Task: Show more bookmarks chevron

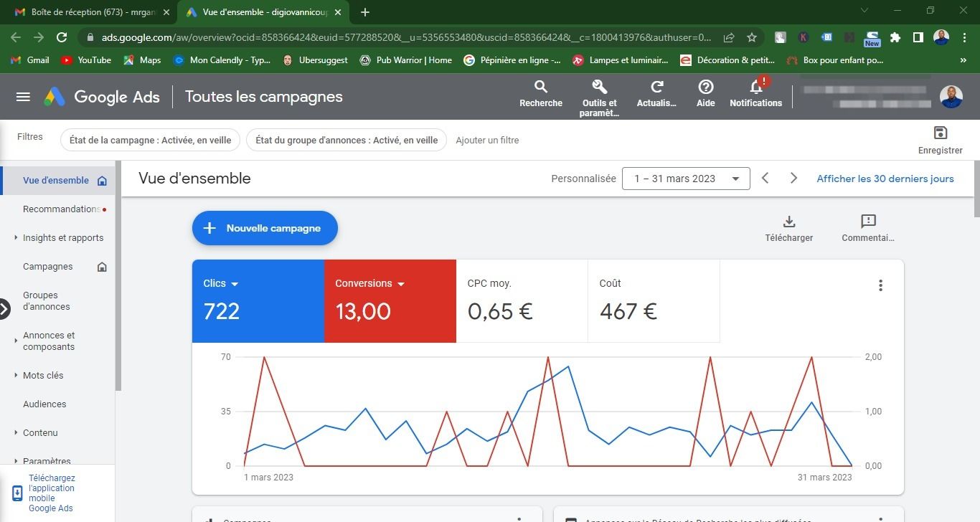Action: [x=963, y=60]
